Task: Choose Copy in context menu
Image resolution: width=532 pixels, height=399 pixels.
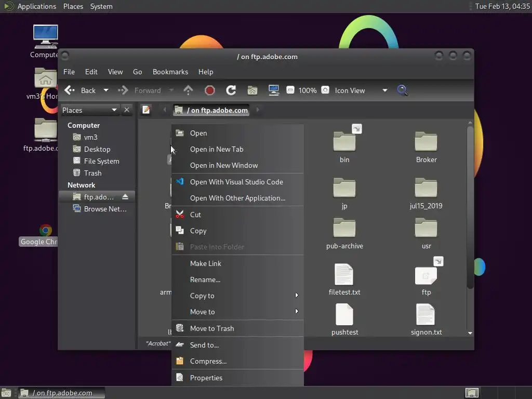Action: 237,231
